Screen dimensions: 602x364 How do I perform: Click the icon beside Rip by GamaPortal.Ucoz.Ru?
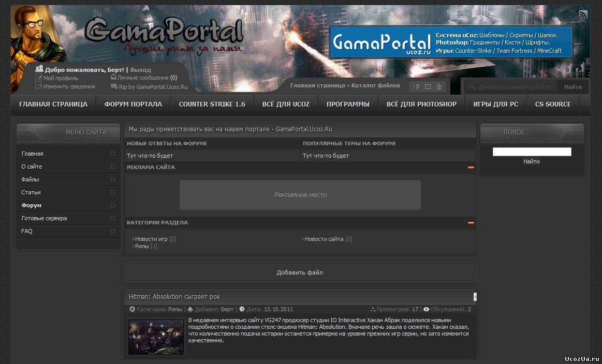[114, 86]
